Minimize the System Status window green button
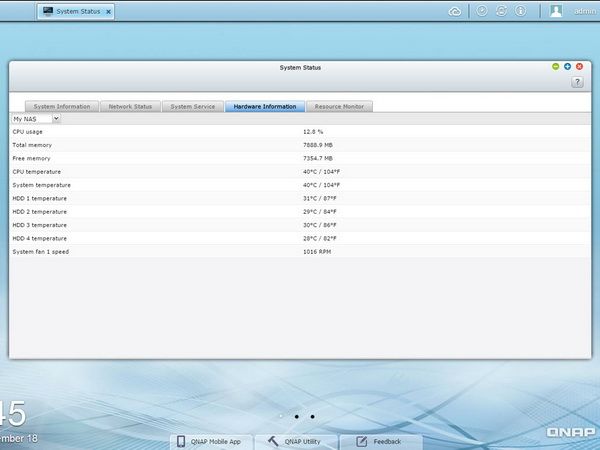Viewport: 600px width, 450px height. click(555, 67)
